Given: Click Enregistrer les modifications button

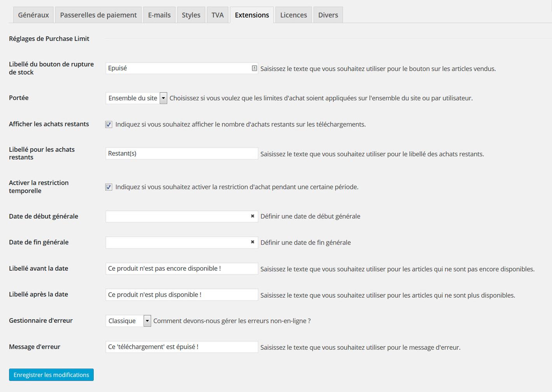Looking at the screenshot, I should pyautogui.click(x=51, y=375).
